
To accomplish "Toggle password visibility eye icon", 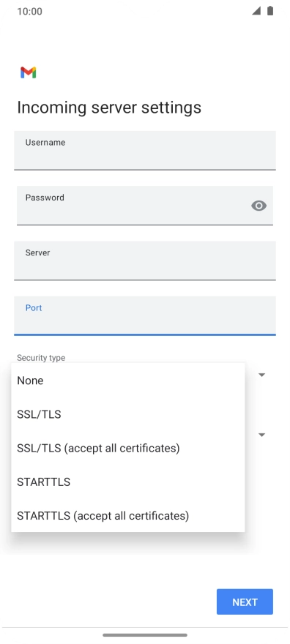I will click(x=259, y=206).
